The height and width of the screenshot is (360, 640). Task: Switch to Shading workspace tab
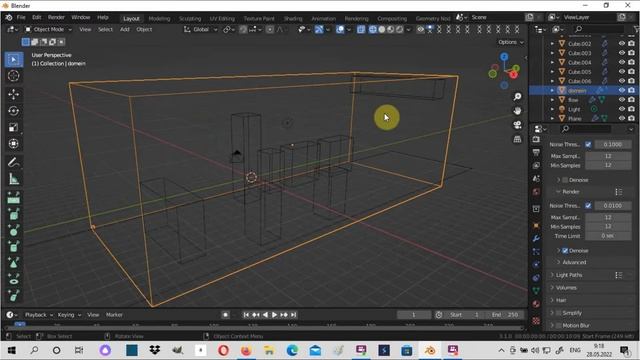tap(293, 18)
